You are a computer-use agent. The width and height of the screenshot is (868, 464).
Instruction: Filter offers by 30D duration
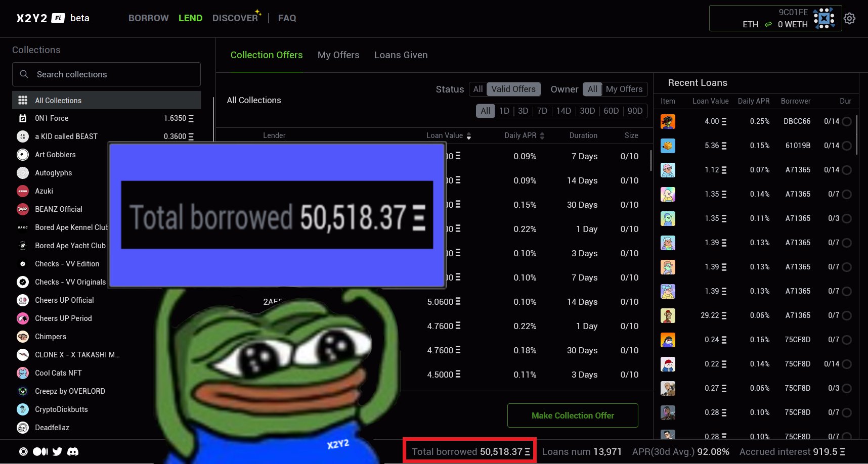(587, 111)
